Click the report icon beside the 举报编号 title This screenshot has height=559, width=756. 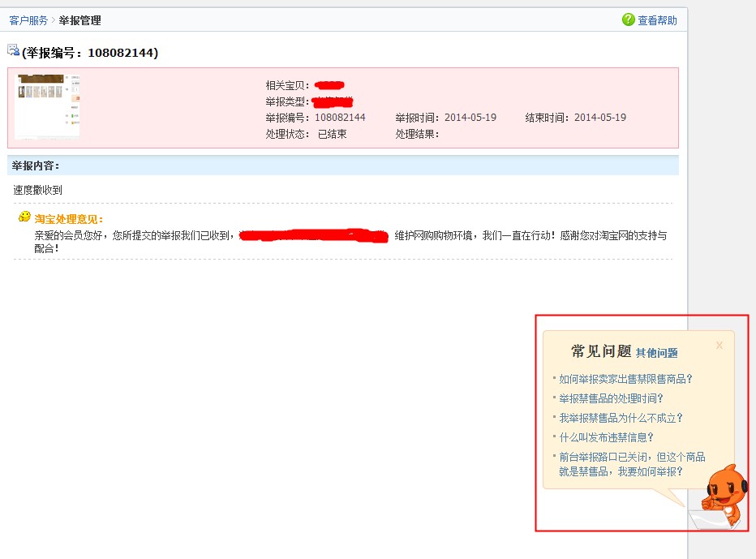pyautogui.click(x=14, y=50)
